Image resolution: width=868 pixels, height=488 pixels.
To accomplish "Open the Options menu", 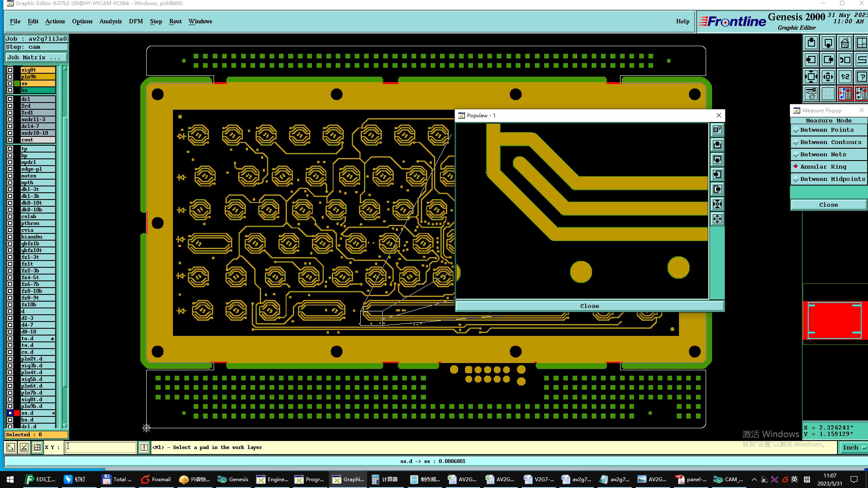I will coord(82,21).
